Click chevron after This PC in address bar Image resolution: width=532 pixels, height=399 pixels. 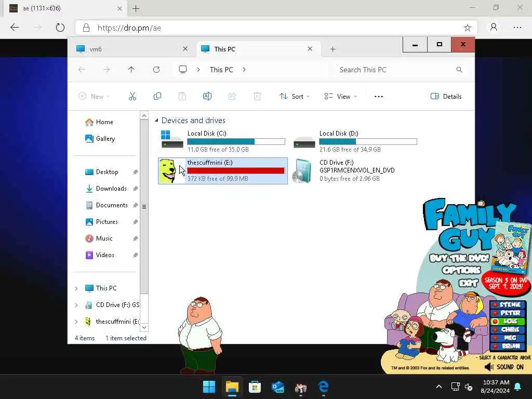244,70
